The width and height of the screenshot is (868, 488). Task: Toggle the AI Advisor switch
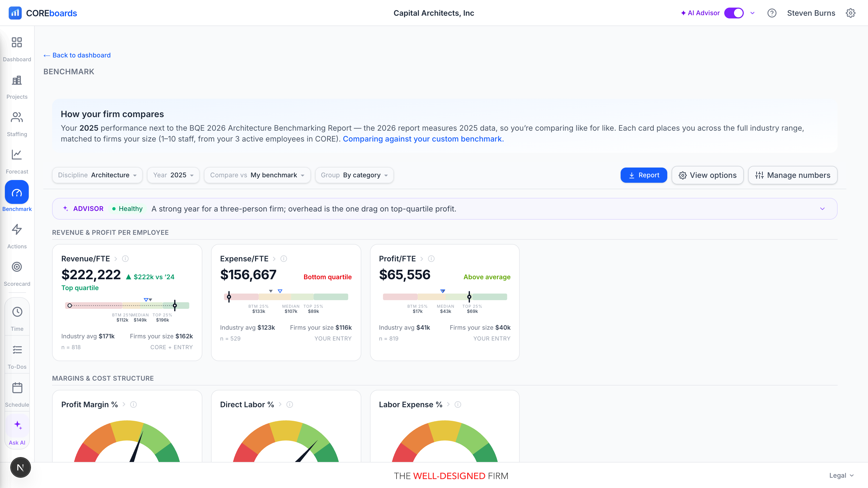(x=734, y=13)
